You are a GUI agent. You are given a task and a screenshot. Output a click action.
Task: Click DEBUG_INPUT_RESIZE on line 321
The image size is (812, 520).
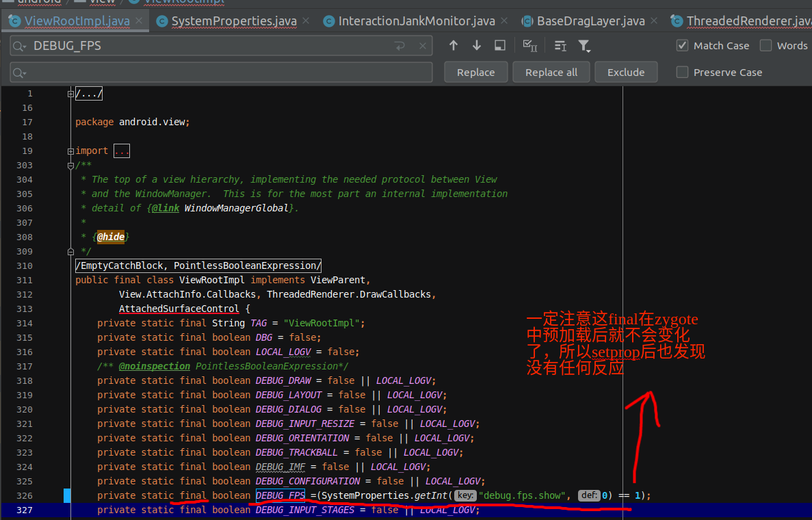[x=305, y=424]
